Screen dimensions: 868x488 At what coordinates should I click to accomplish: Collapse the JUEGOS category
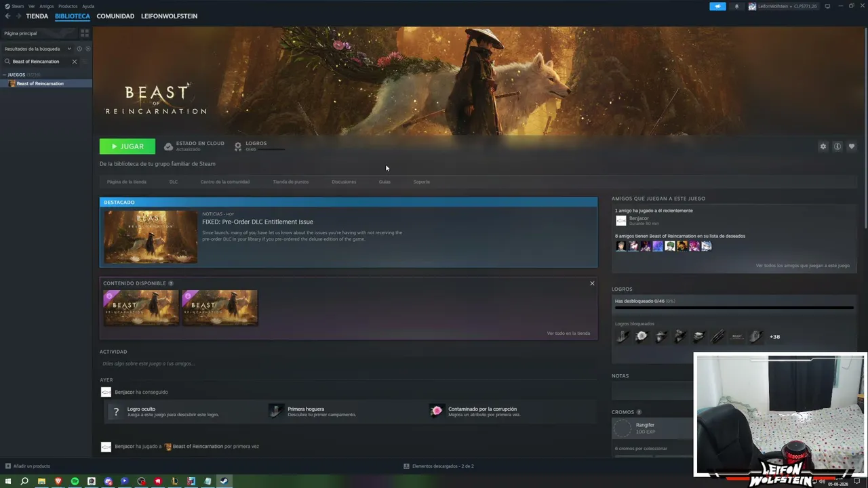pos(4,75)
